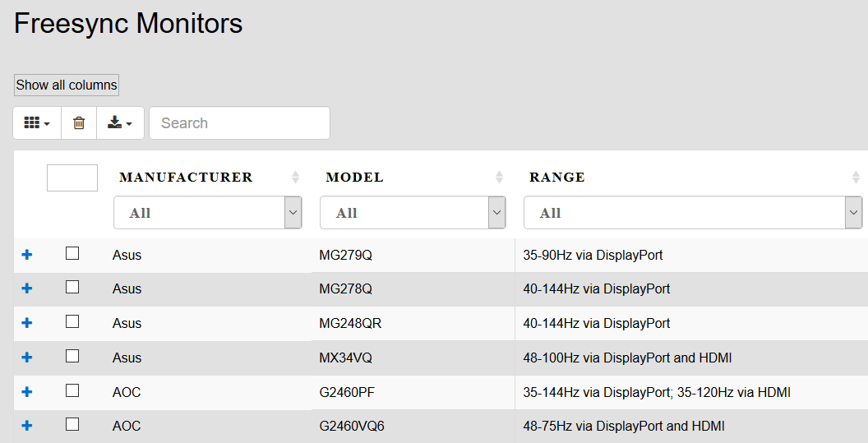Image resolution: width=868 pixels, height=443 pixels.
Task: Click the MODEL column header
Action: click(x=355, y=178)
